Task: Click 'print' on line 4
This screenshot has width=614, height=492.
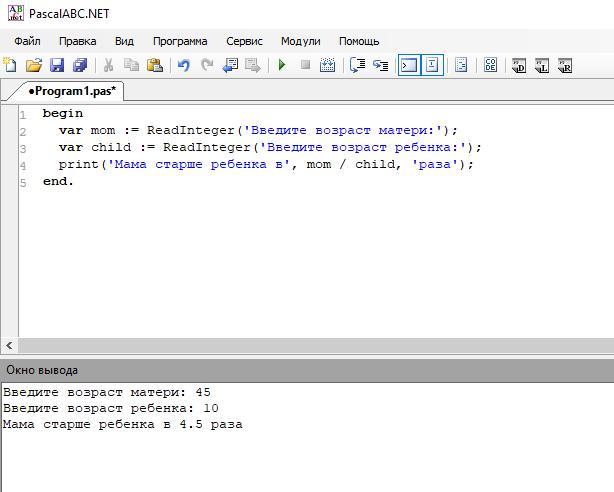Action: pyautogui.click(x=78, y=165)
